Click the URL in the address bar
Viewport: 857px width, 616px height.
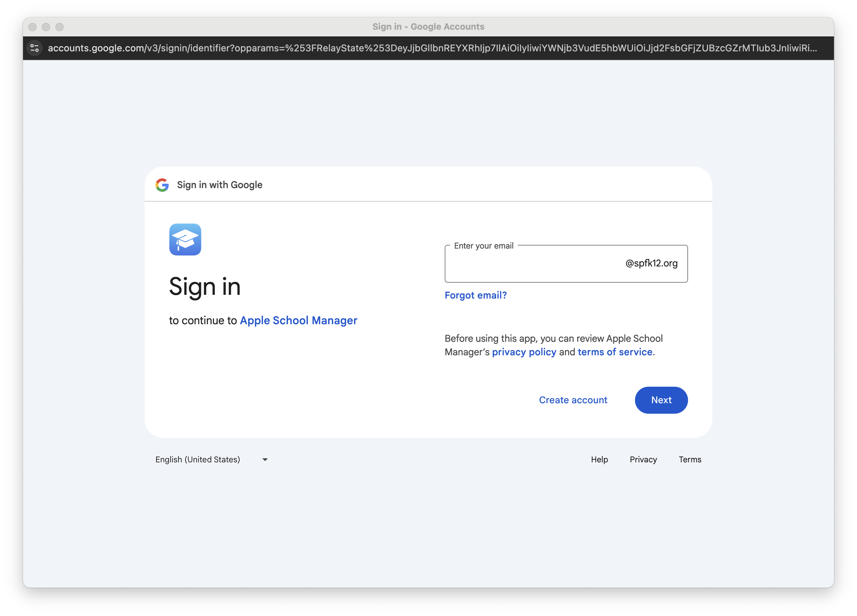pos(432,48)
